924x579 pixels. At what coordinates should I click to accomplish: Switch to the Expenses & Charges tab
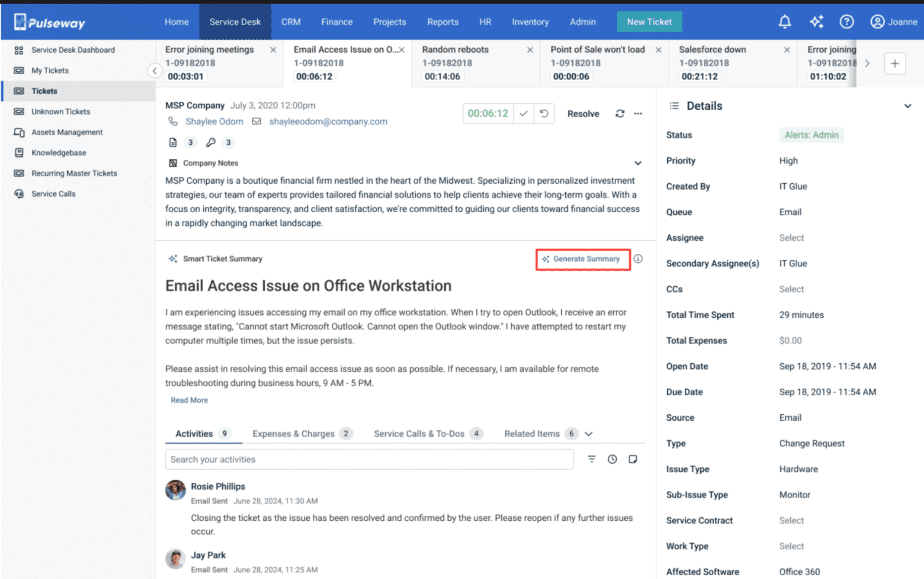[x=293, y=434]
